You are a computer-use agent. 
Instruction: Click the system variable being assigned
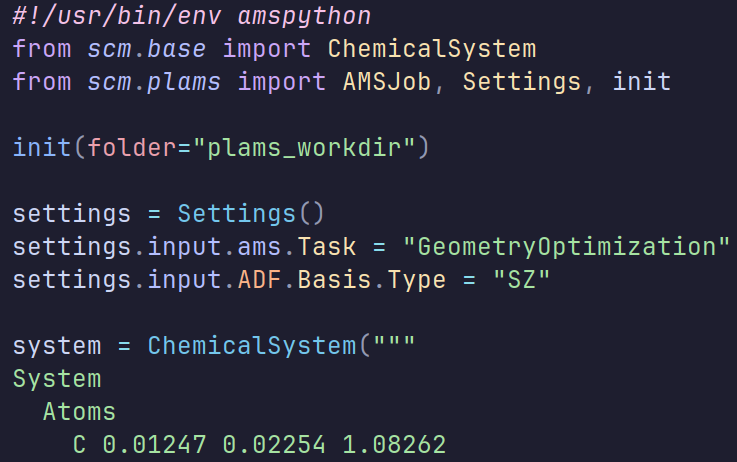coord(57,345)
